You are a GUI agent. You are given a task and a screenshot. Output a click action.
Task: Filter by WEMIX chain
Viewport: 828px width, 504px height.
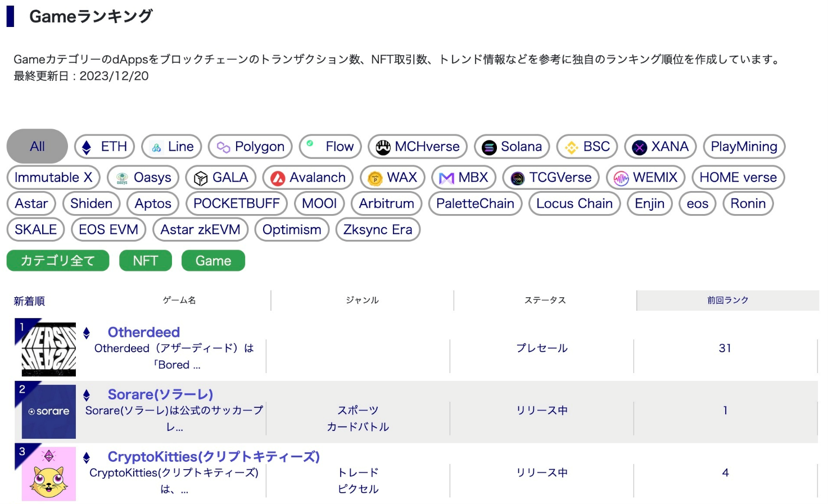645,178
